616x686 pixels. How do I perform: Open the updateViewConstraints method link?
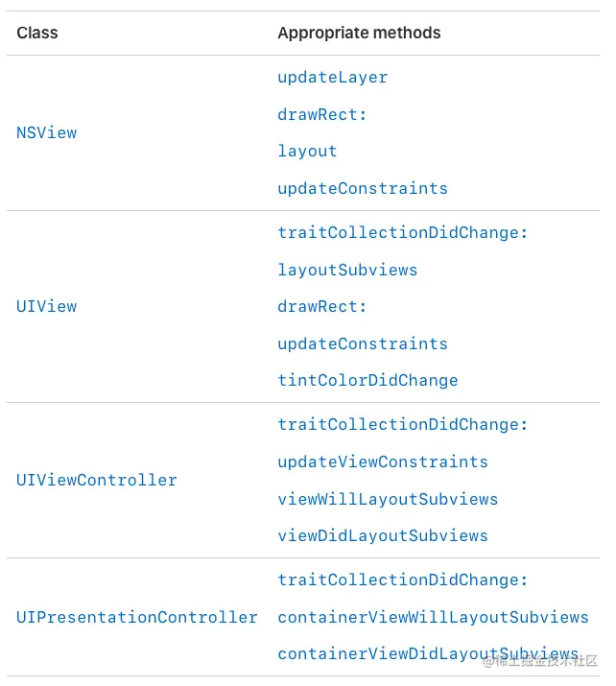pyautogui.click(x=383, y=462)
